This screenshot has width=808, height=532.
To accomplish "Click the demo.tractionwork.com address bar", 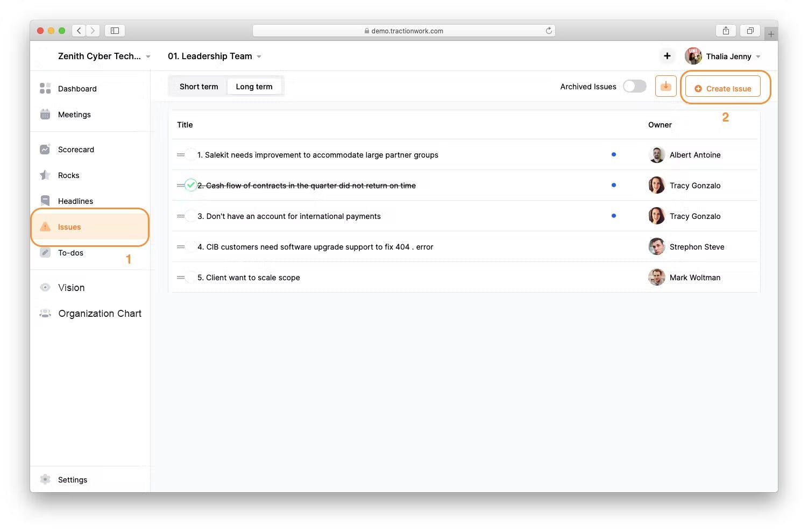I will pyautogui.click(x=404, y=31).
